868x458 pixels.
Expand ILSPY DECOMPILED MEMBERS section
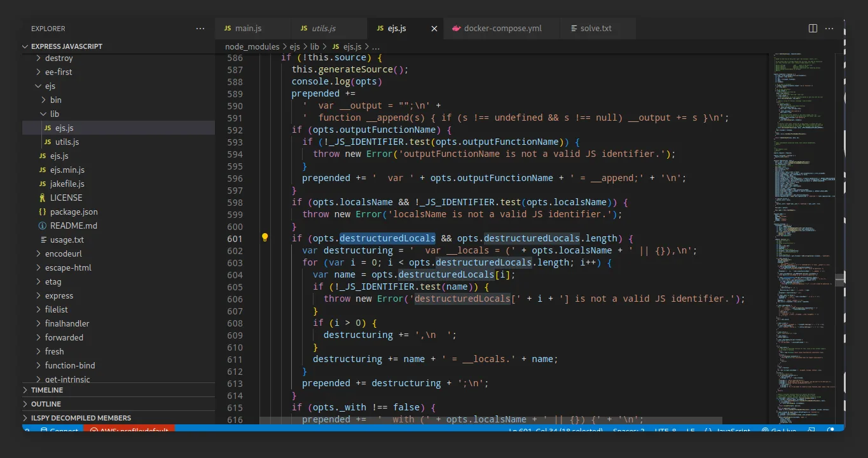tap(81, 418)
